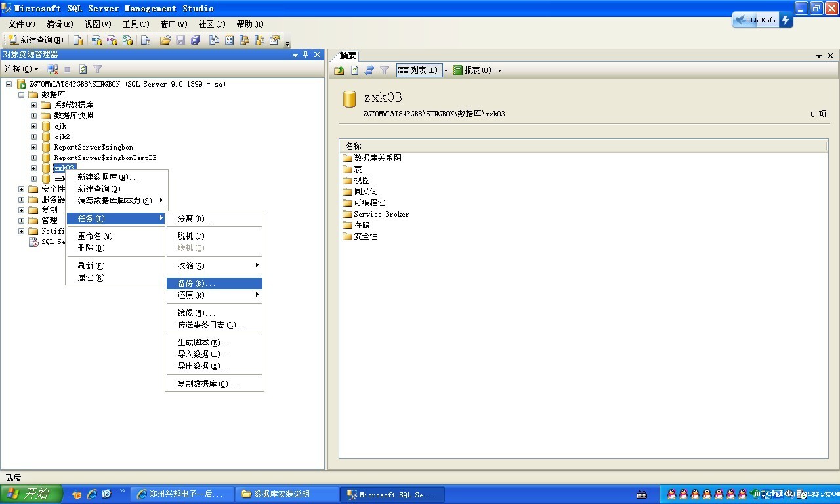The height and width of the screenshot is (504, 840).
Task: Collapse the 数据库 tree node
Action: pos(21,94)
